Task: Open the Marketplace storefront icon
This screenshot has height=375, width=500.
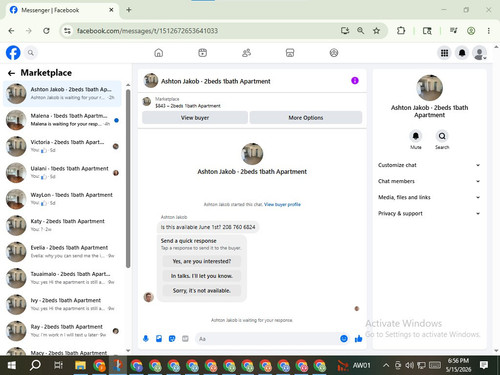Action: 290,53
